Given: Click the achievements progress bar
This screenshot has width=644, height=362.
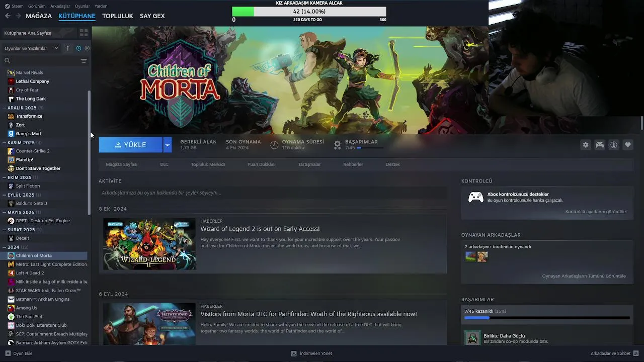Looking at the screenshot, I should click(x=547, y=318).
